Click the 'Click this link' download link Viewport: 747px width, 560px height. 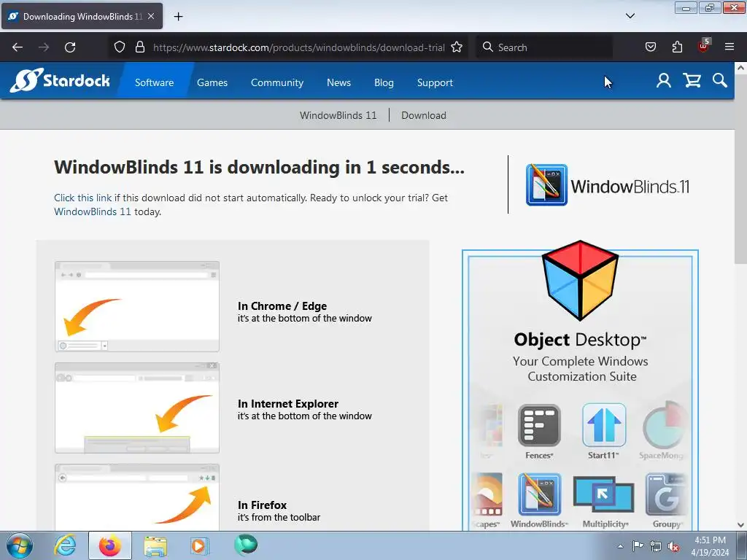[x=83, y=198]
